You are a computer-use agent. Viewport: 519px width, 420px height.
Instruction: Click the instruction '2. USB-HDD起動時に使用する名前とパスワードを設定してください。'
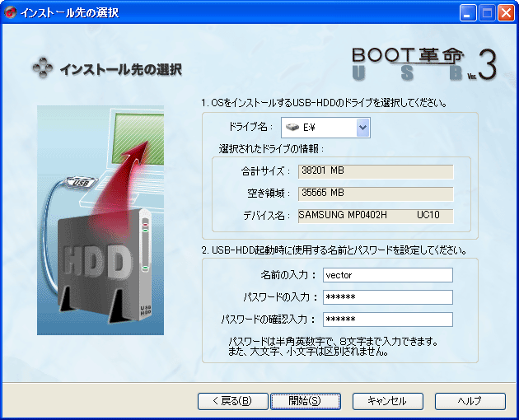(334, 250)
